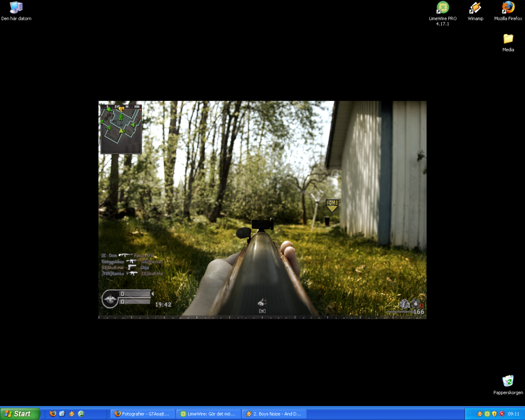This screenshot has width=525, height=420.
Task: Open the red shield security alert tray icon
Action: 502,414
